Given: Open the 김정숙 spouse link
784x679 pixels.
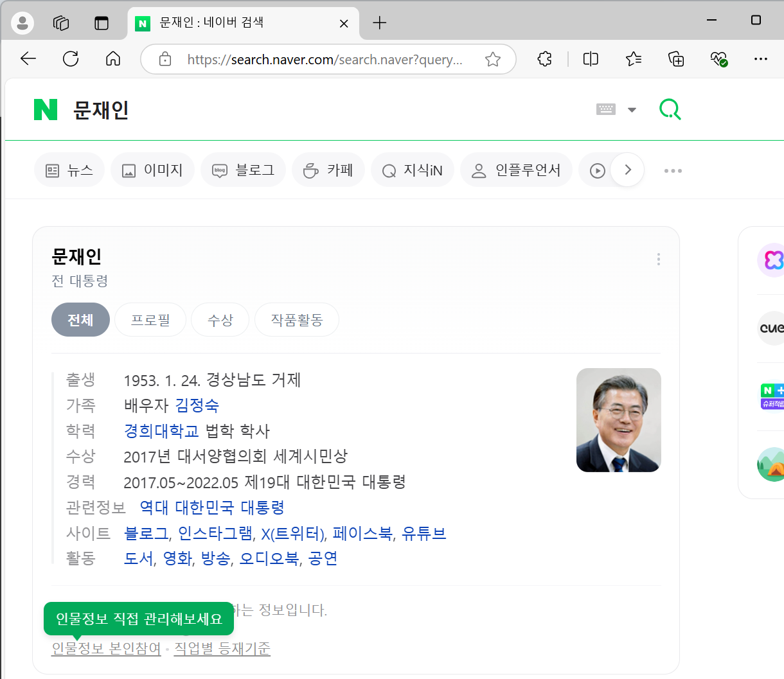Looking at the screenshot, I should pyautogui.click(x=197, y=405).
